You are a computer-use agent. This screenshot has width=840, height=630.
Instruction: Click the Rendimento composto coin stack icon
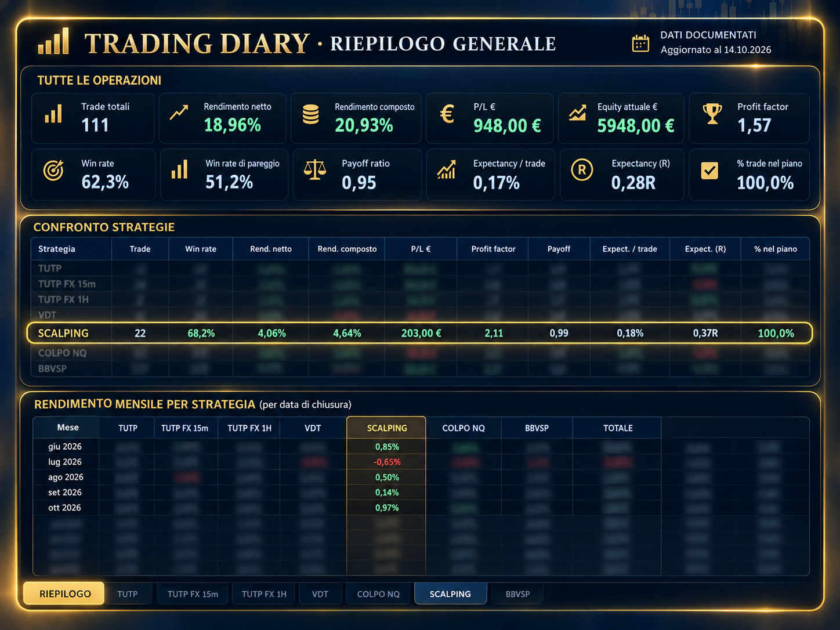pos(311,114)
